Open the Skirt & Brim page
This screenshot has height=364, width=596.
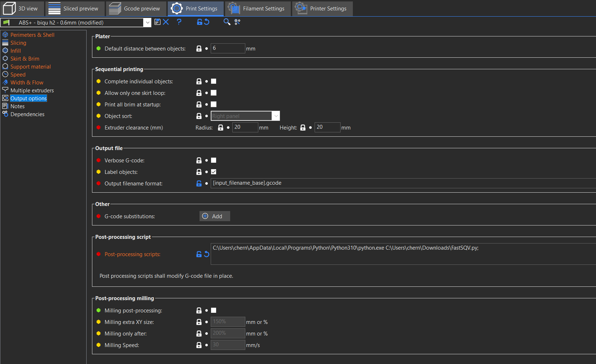coord(25,59)
